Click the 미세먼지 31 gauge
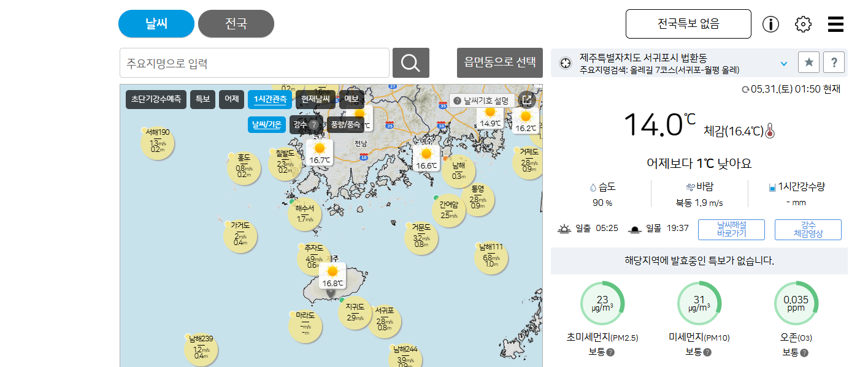This screenshot has height=367, width=868. click(699, 303)
